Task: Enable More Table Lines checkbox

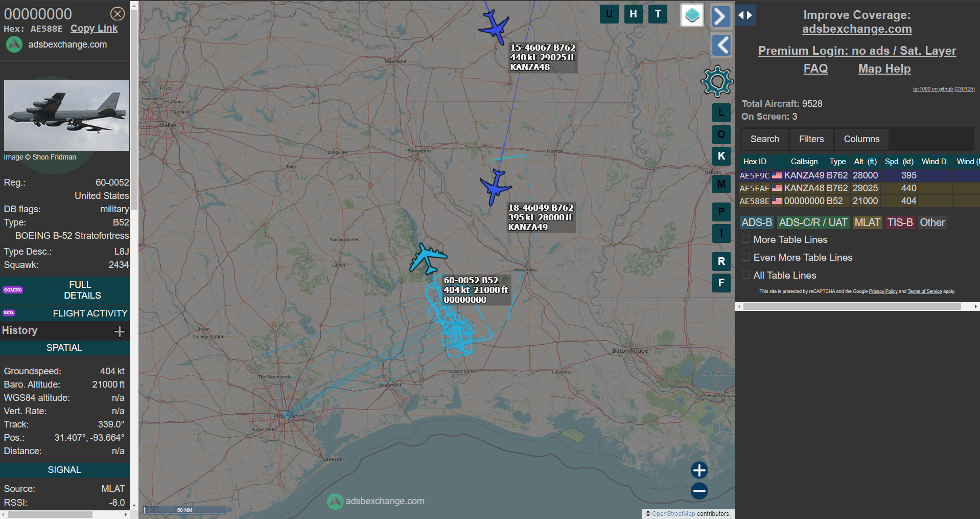Action: click(x=746, y=239)
